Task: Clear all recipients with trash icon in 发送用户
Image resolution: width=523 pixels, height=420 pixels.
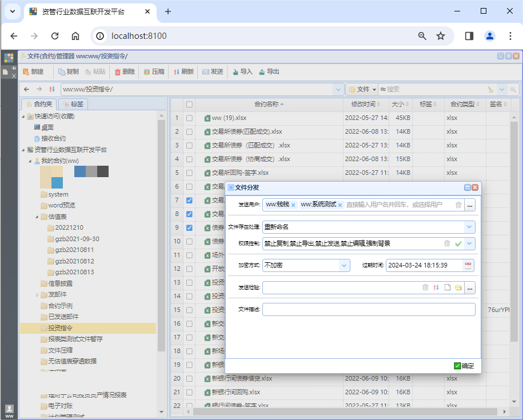Action: pyautogui.click(x=458, y=205)
